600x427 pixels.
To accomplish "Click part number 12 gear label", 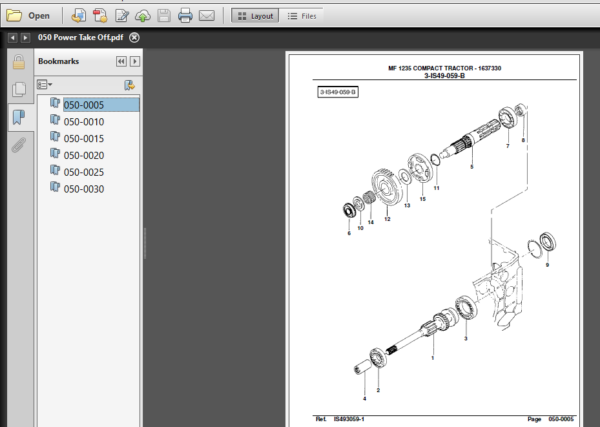I will (x=387, y=219).
